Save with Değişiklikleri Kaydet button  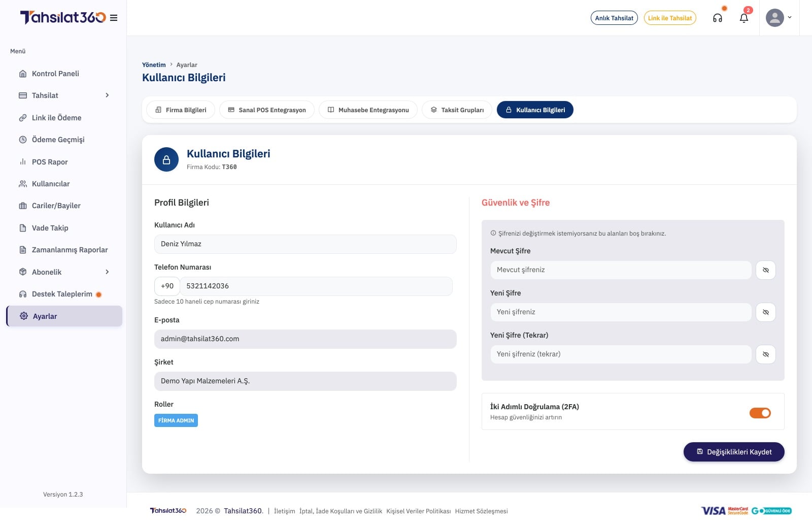click(734, 452)
